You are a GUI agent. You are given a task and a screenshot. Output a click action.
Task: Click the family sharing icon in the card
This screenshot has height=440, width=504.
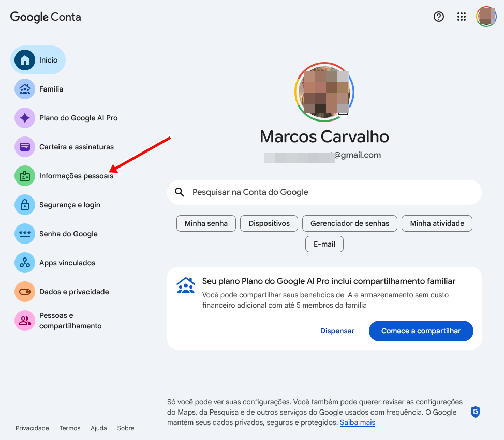[186, 285]
